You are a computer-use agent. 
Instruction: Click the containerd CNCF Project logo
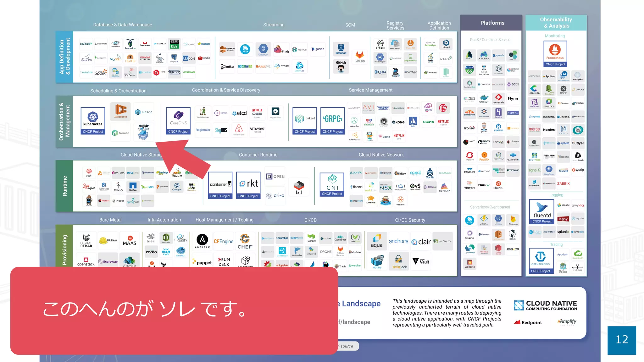[220, 185]
